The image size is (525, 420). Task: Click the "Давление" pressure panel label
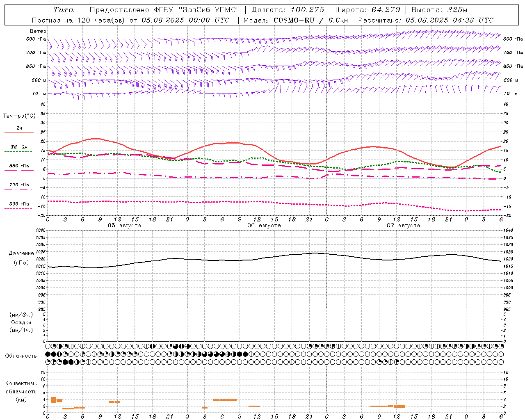tap(21, 253)
